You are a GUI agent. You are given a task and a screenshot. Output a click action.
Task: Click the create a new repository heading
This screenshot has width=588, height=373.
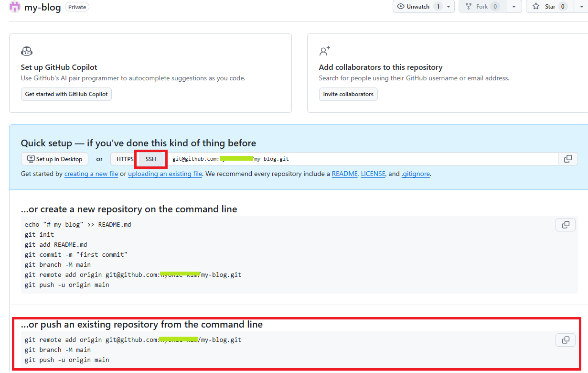[129, 209]
